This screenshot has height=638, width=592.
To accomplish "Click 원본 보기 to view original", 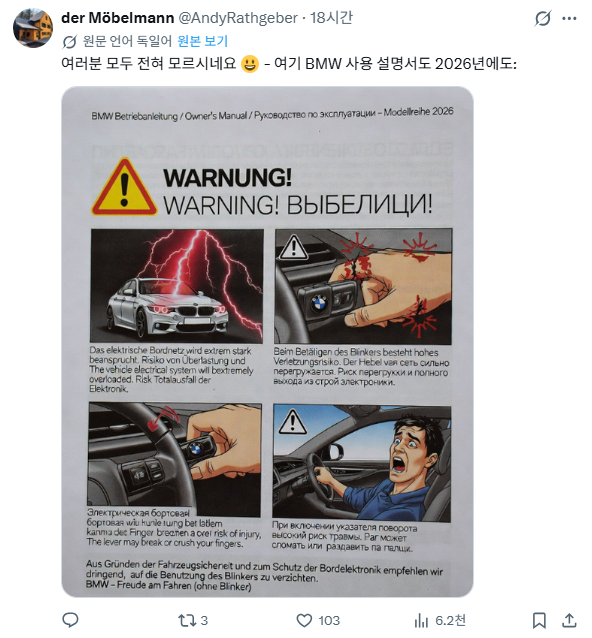I will (x=202, y=41).
